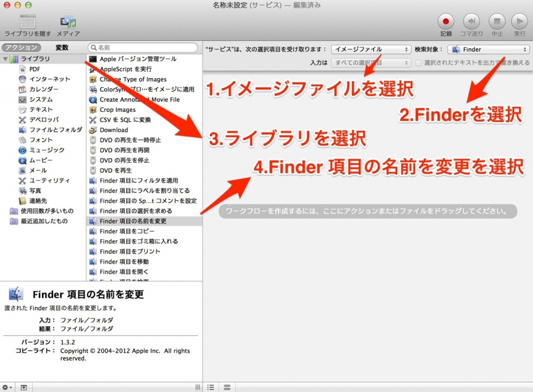Select the ユーティリティ category icon
Image resolution: width=533 pixels, height=392 pixels.
(x=23, y=181)
